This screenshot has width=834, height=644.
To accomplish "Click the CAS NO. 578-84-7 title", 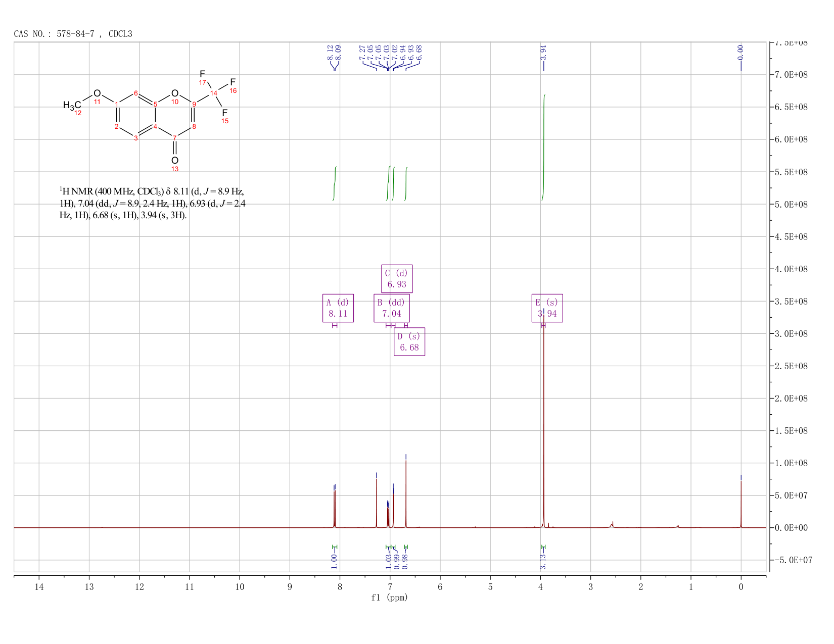I will (x=73, y=34).
